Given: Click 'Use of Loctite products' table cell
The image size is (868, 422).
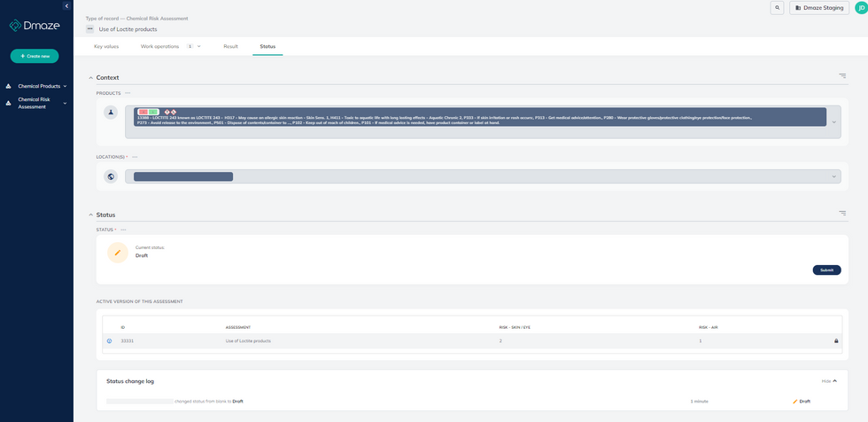Looking at the screenshot, I should (x=248, y=340).
